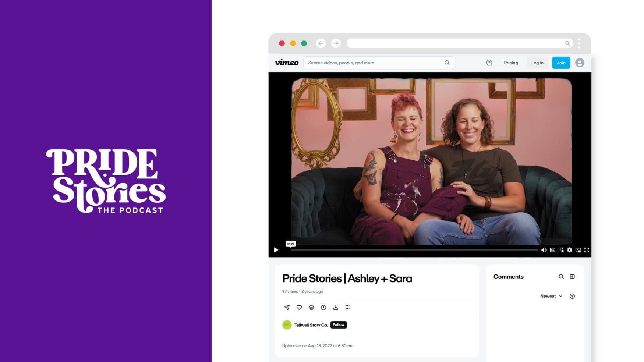Save to Watch Later clock icon
This screenshot has height=362, width=644.
[x=323, y=308]
